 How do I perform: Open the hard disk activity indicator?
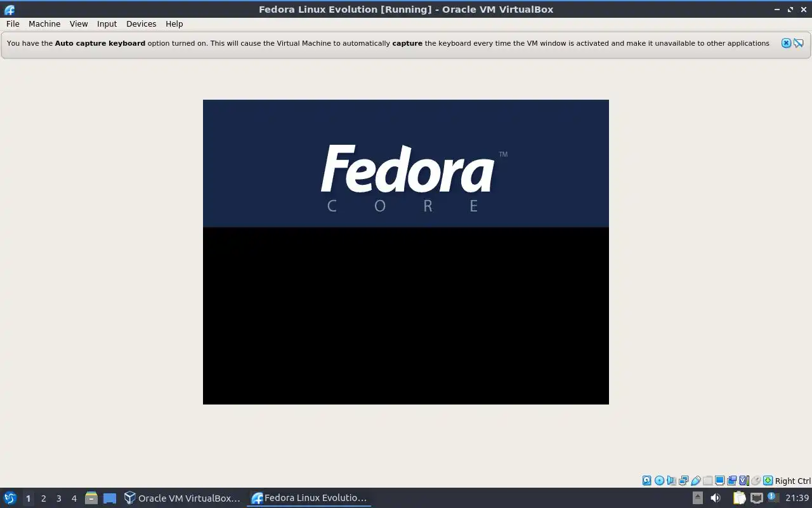tap(647, 481)
